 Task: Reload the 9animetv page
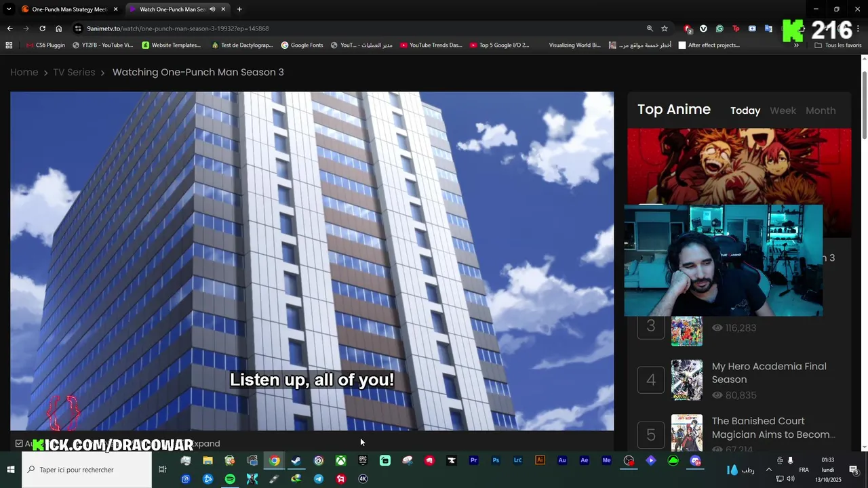(x=42, y=28)
